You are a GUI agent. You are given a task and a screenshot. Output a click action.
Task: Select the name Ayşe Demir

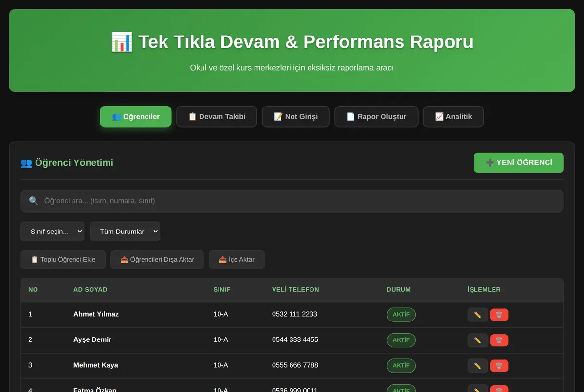(x=92, y=339)
